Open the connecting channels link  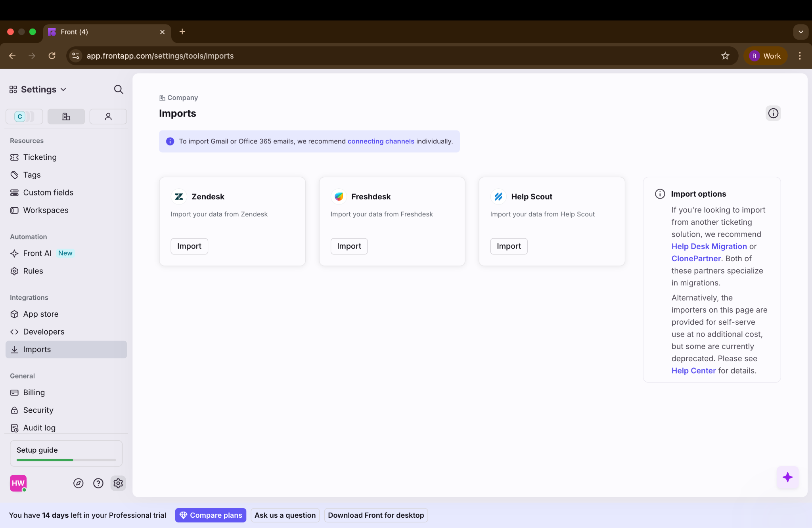(381, 141)
